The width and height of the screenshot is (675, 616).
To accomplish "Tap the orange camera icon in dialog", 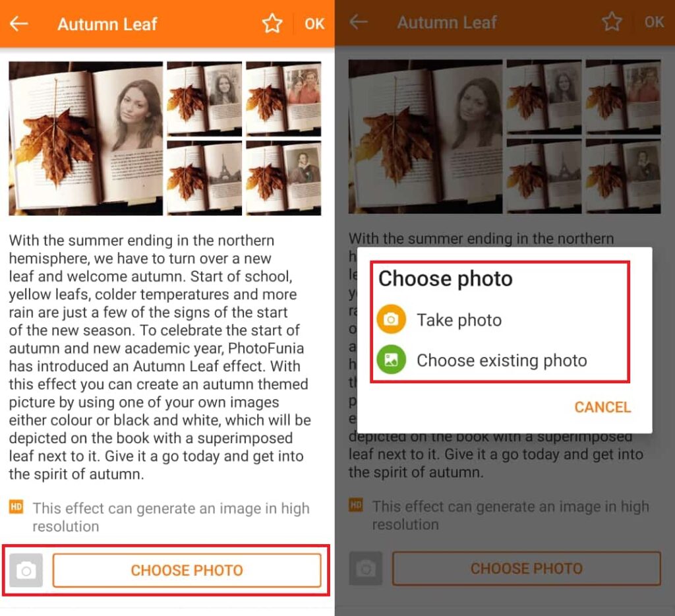I will coord(392,320).
